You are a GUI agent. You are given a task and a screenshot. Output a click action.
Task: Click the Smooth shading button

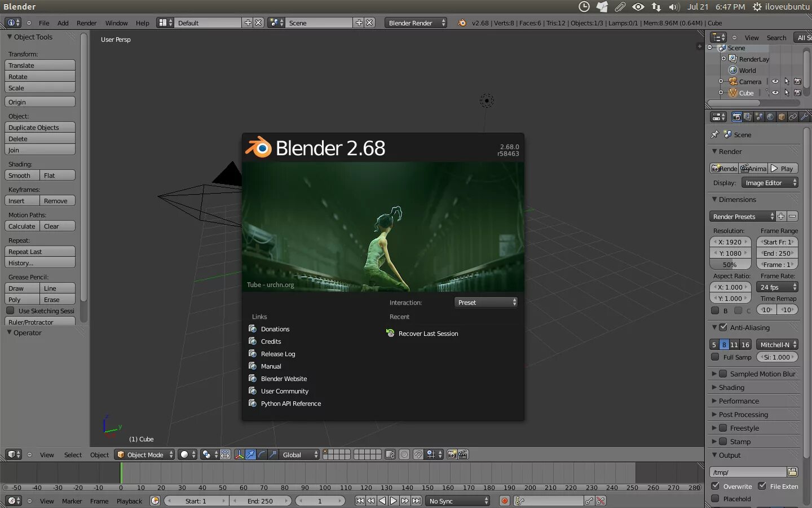[23, 175]
